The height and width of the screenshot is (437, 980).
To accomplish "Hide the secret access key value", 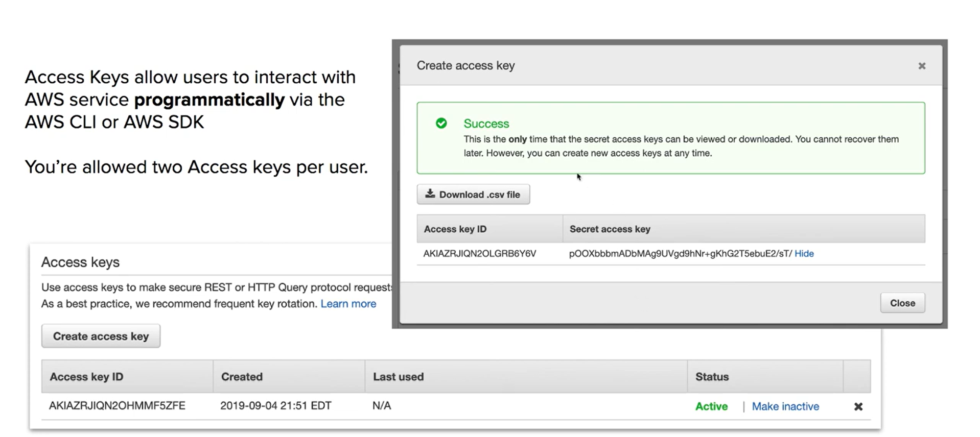I will coord(804,253).
